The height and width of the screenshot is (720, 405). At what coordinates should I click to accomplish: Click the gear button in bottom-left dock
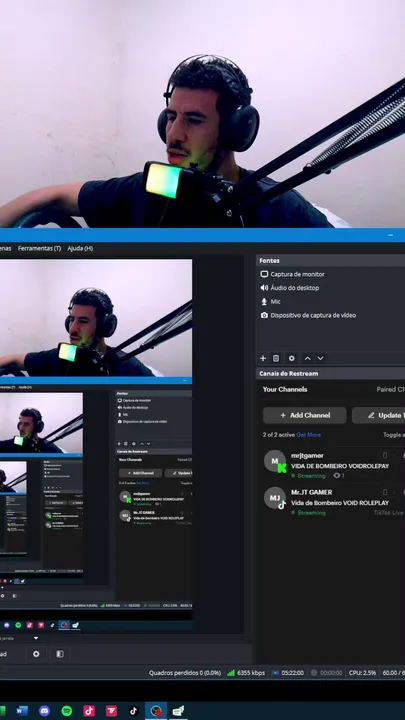click(36, 654)
